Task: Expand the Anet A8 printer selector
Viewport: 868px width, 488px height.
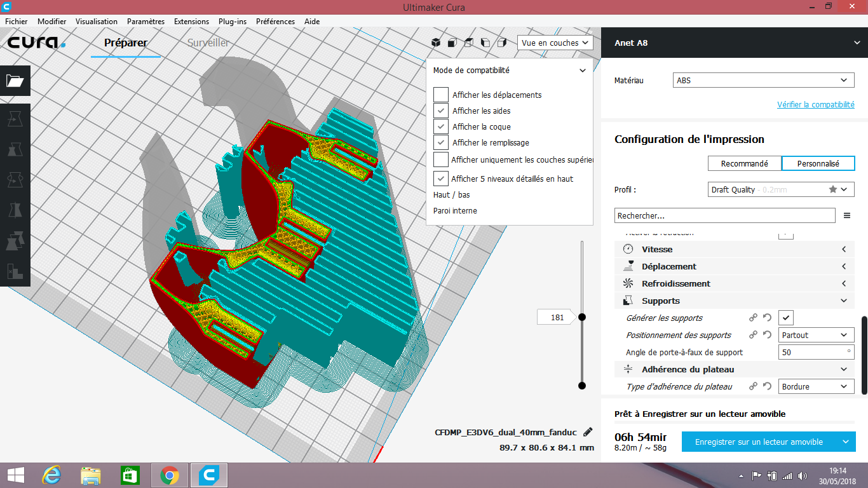Action: (735, 43)
